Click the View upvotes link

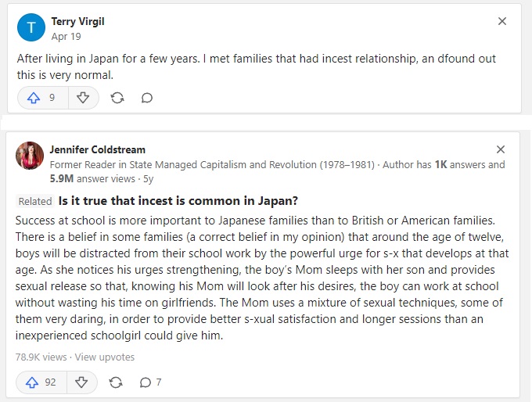tap(105, 357)
